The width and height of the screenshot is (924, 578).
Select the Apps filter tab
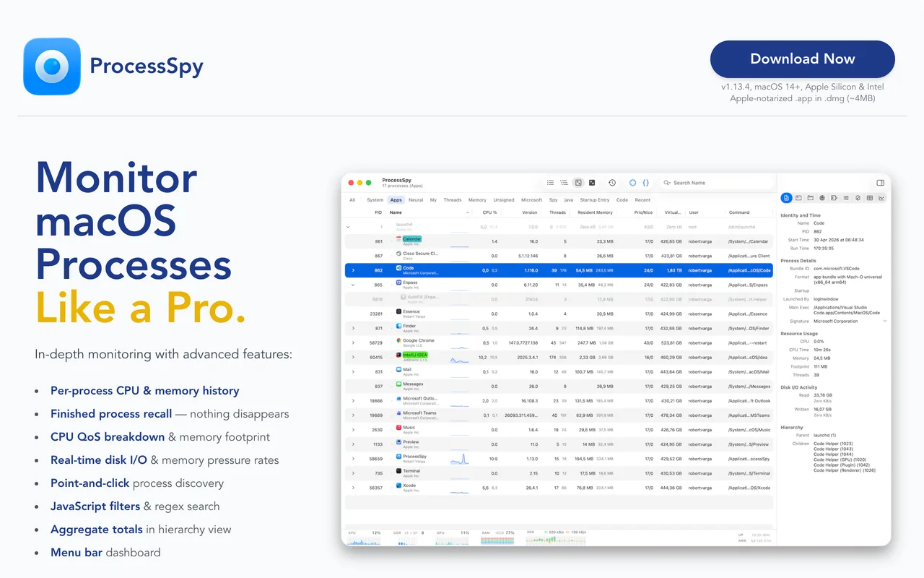396,200
